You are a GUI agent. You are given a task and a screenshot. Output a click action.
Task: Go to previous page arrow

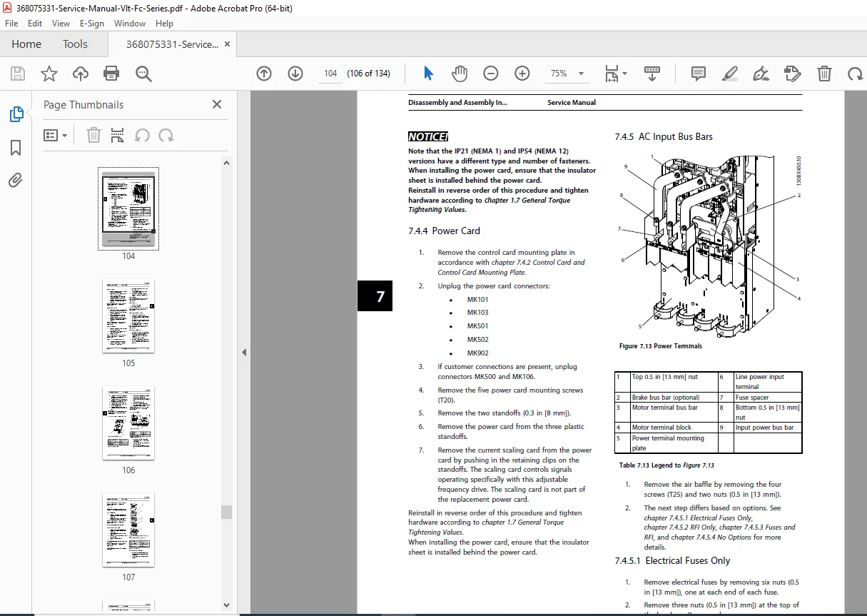coord(264,74)
